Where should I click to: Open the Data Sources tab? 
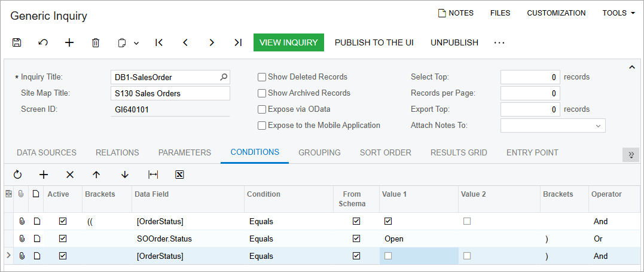(x=47, y=152)
